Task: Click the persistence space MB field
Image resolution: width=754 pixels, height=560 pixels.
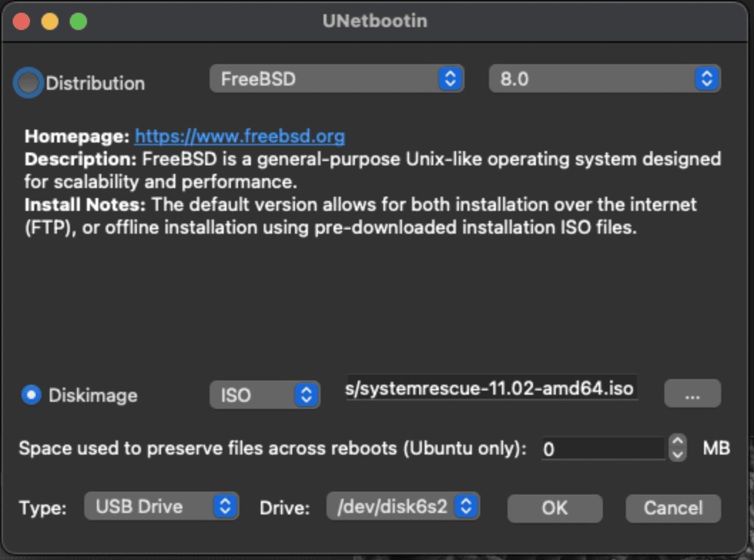Action: pos(603,449)
